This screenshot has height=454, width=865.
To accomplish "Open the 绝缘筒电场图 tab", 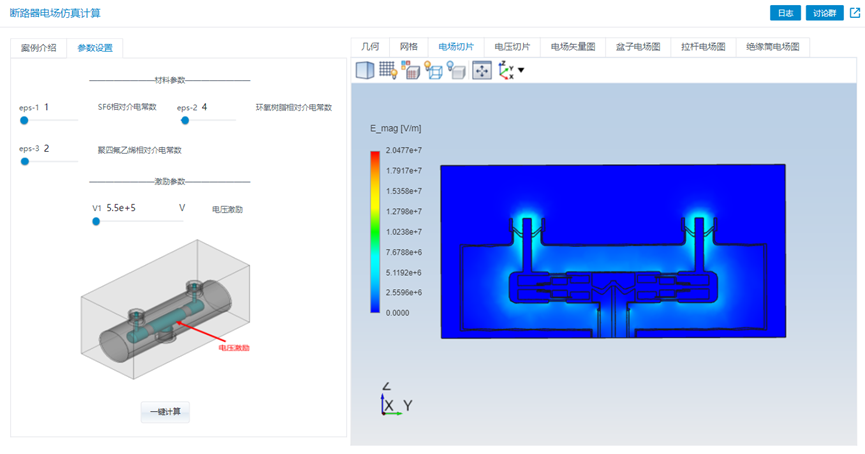I will click(772, 47).
